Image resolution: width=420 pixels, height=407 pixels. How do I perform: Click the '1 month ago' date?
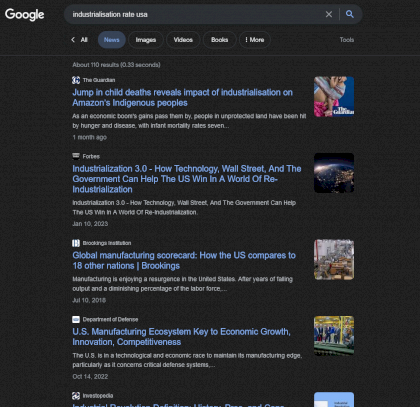[90, 137]
